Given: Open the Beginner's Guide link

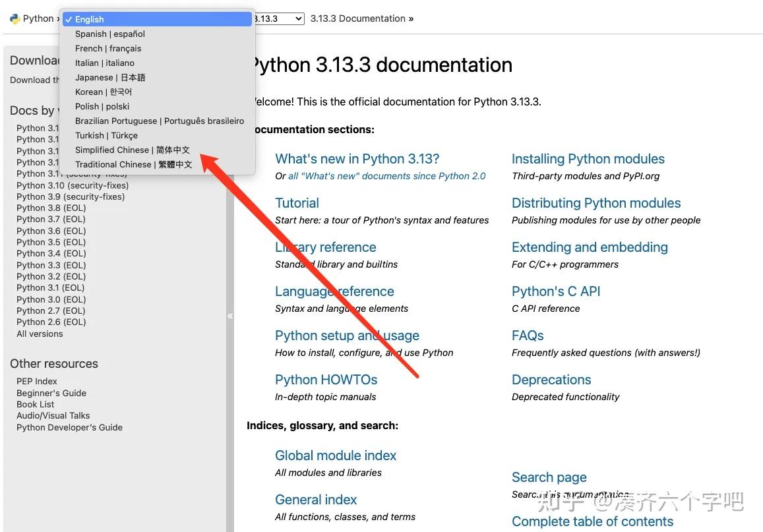Looking at the screenshot, I should (51, 392).
